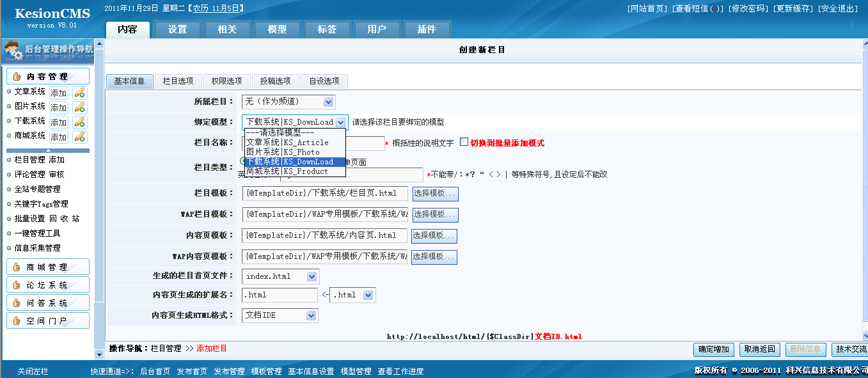The image size is (868, 378).
Task: Click the edit icon beside 文章系统
Action: (79, 93)
